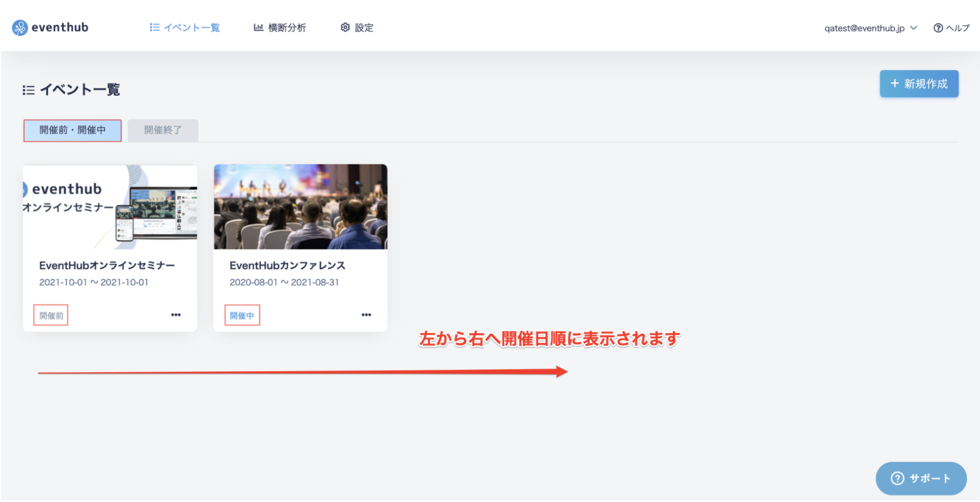Screen dimensions: 980x502
Task: Open the EventHubカンファレンス thumbnail image
Action: (x=300, y=207)
